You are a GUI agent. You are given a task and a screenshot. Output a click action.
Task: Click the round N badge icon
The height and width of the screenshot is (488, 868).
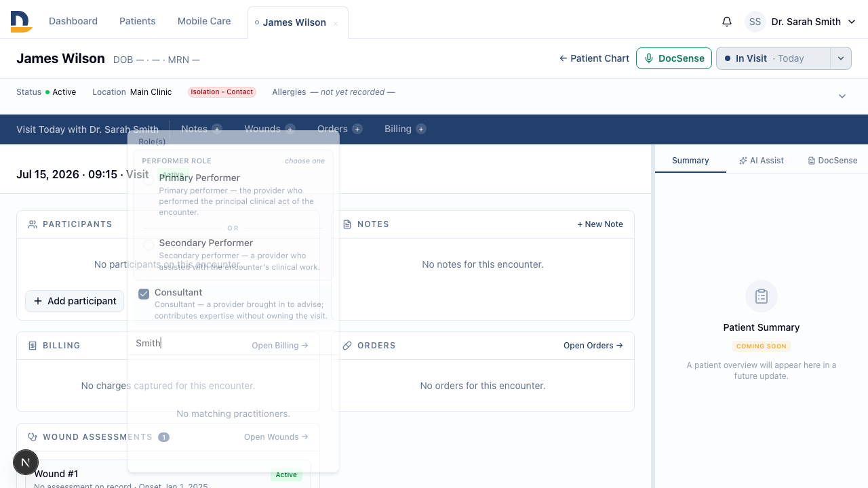pyautogui.click(x=26, y=462)
